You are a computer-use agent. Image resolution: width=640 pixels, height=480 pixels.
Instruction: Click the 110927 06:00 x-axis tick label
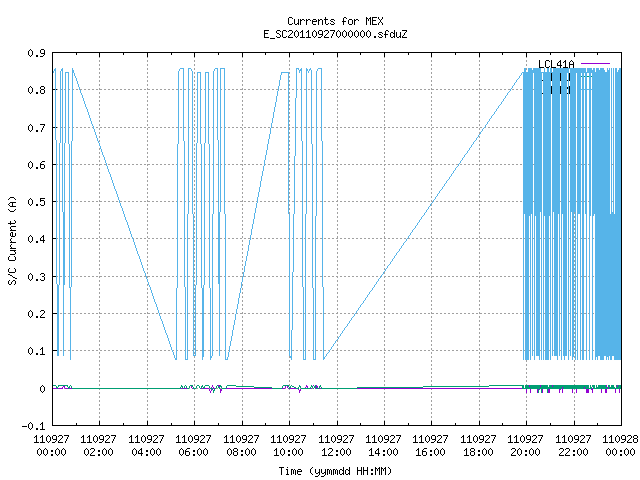(x=193, y=446)
